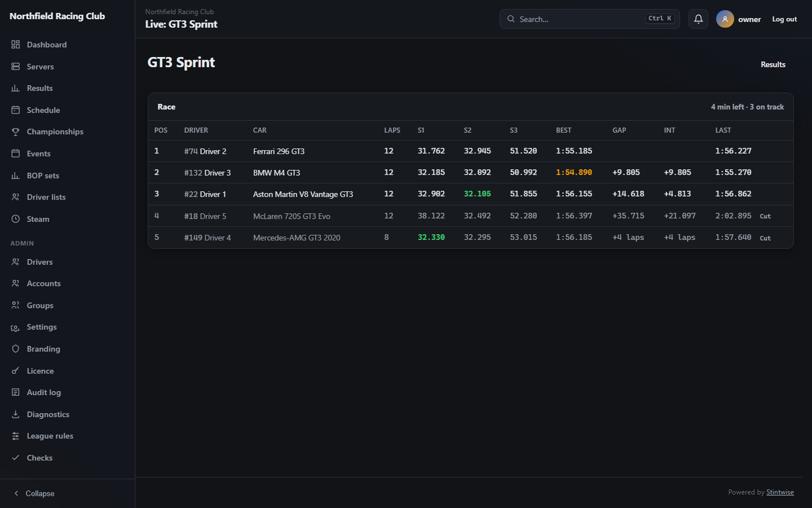The width and height of the screenshot is (812, 508).
Task: Click the Audit log icon
Action: coord(16,392)
